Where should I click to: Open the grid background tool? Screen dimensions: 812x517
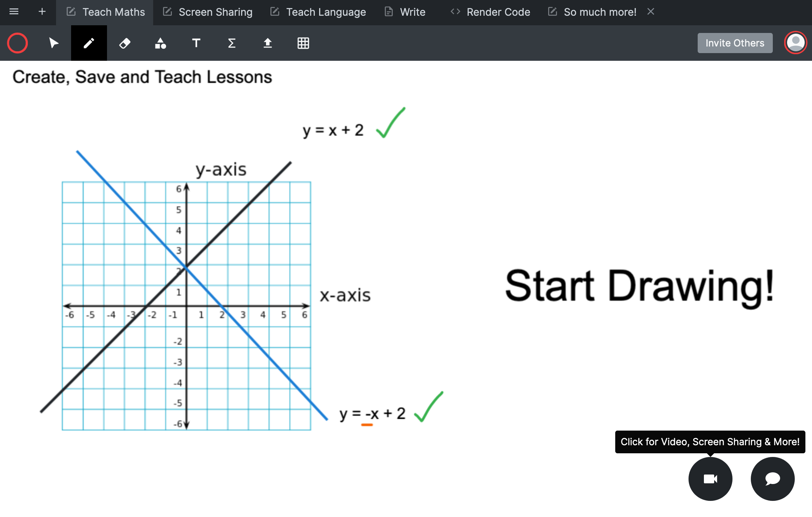point(303,43)
